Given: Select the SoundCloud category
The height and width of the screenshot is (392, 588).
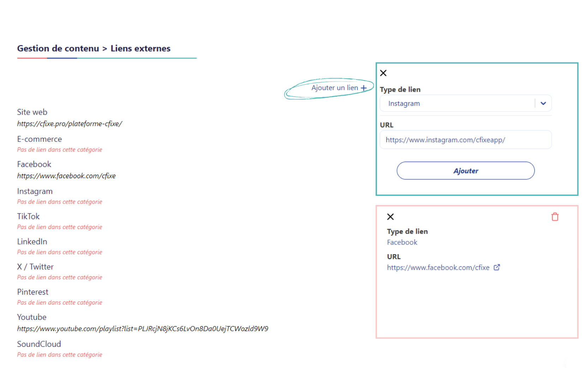Looking at the screenshot, I should click(x=39, y=344).
